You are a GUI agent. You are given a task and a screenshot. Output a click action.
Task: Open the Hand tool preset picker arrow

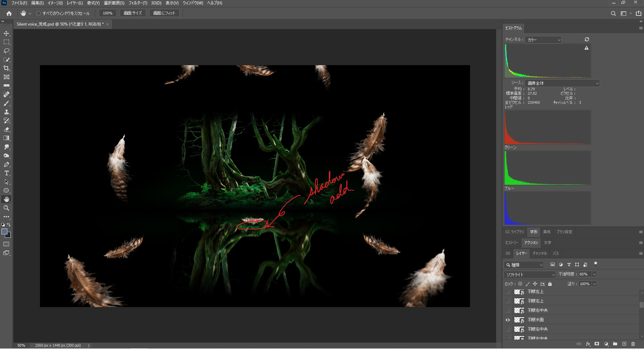30,13
